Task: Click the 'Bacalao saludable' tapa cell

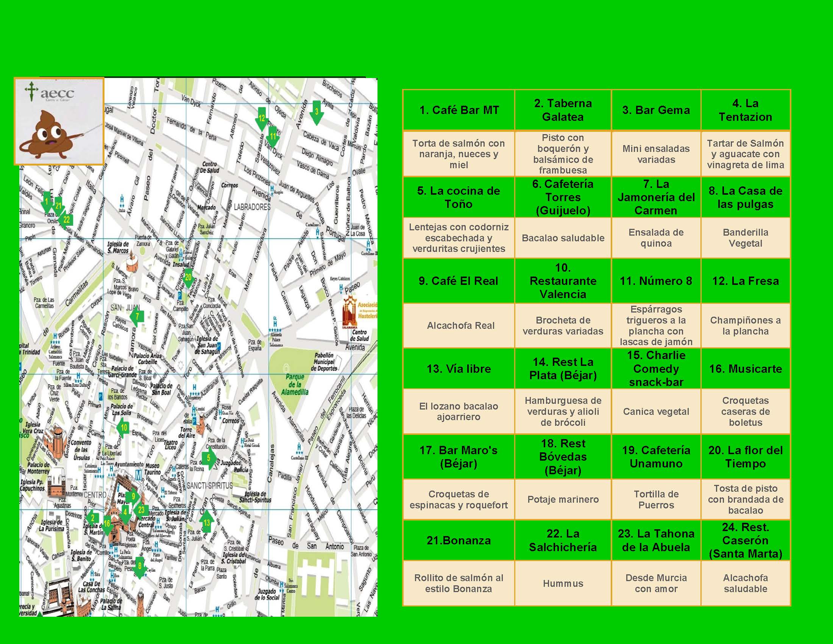Action: tap(563, 238)
